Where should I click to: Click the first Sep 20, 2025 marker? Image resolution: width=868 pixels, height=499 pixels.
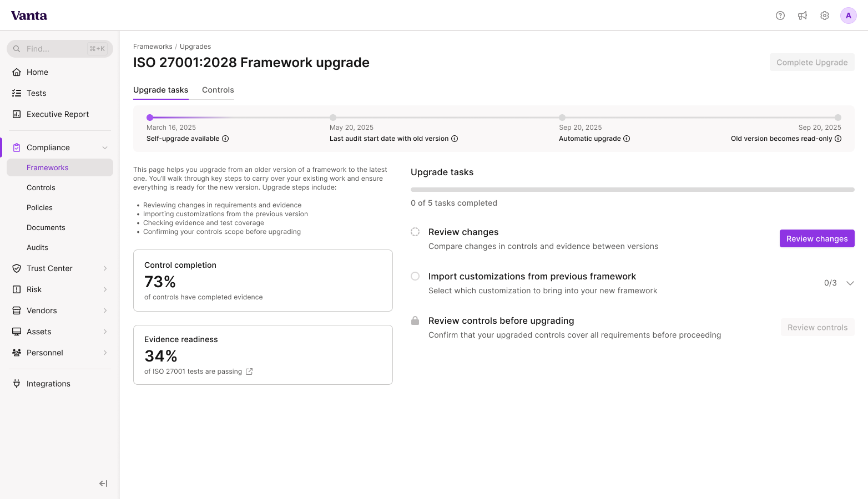point(562,118)
